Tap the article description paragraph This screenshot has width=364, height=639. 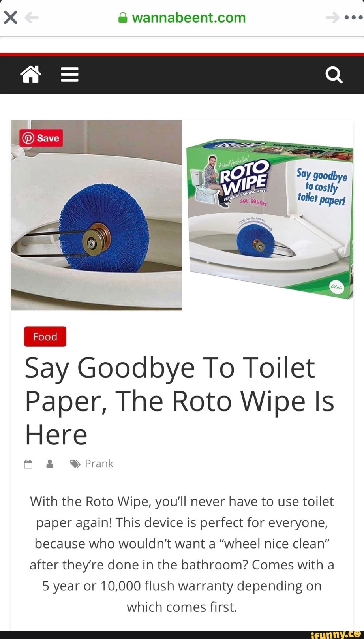point(182,554)
